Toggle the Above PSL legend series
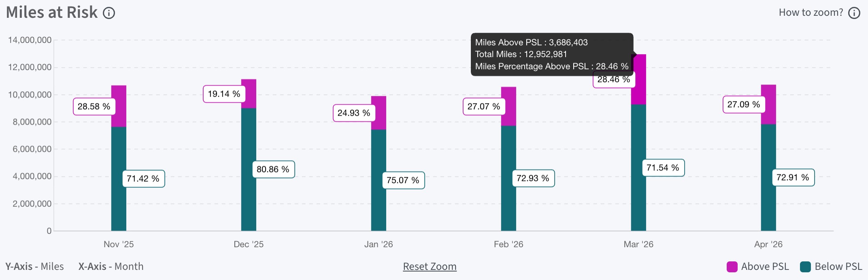 point(758,267)
